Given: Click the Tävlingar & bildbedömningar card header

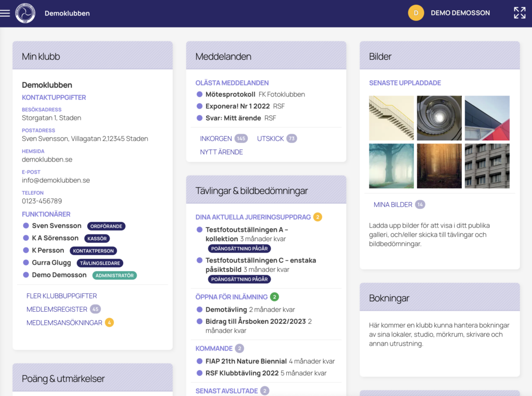Looking at the screenshot, I should (x=267, y=190).
